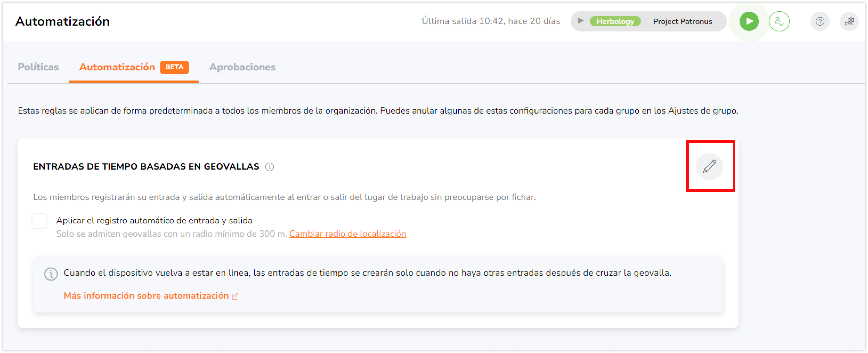Open the Aprobaciones tab
This screenshot has width=868, height=353.
(x=242, y=67)
